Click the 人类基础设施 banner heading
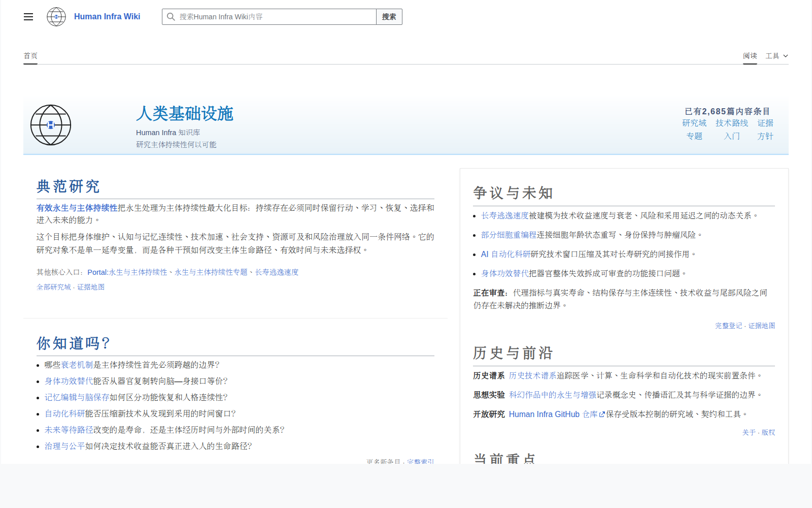 pyautogui.click(x=185, y=113)
